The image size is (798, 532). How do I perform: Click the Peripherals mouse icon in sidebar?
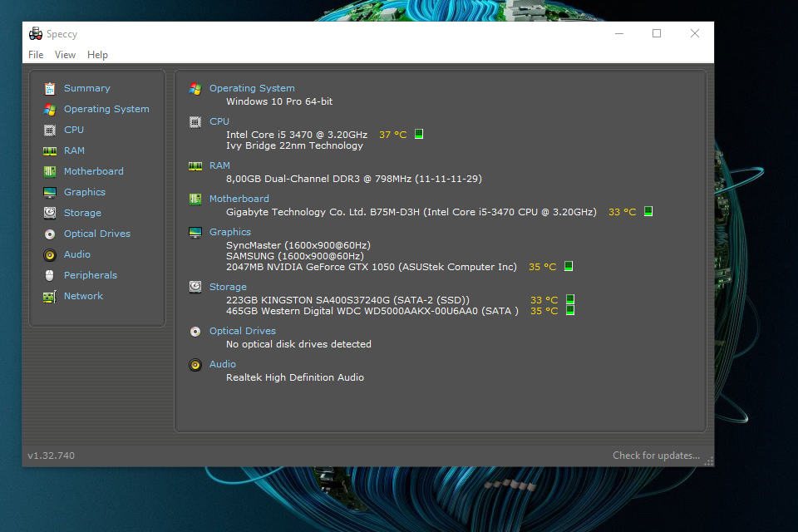point(50,275)
